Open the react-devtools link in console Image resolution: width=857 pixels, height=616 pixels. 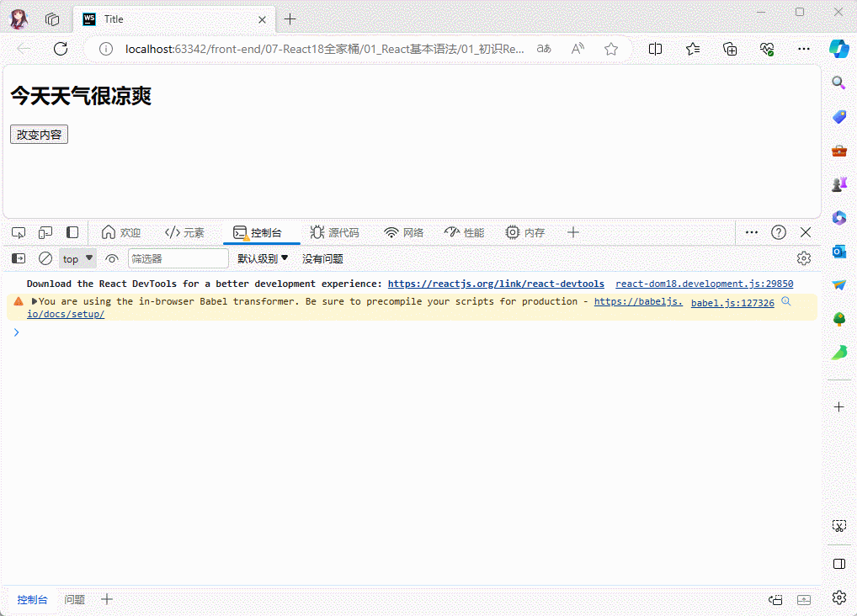[x=496, y=284]
